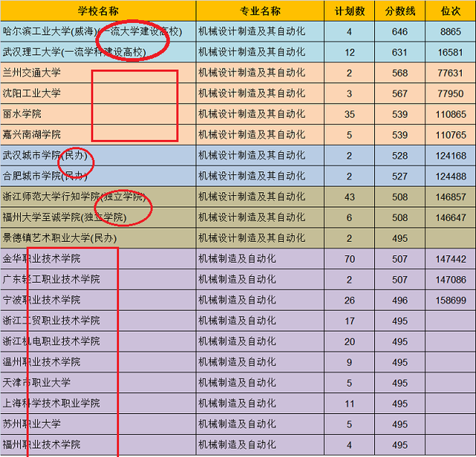476x457 pixels.
Task: Click the score value 528
Action: (400, 156)
